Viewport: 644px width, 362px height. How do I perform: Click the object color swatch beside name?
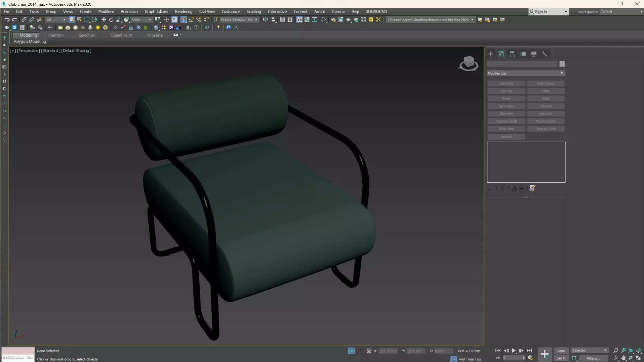point(562,64)
